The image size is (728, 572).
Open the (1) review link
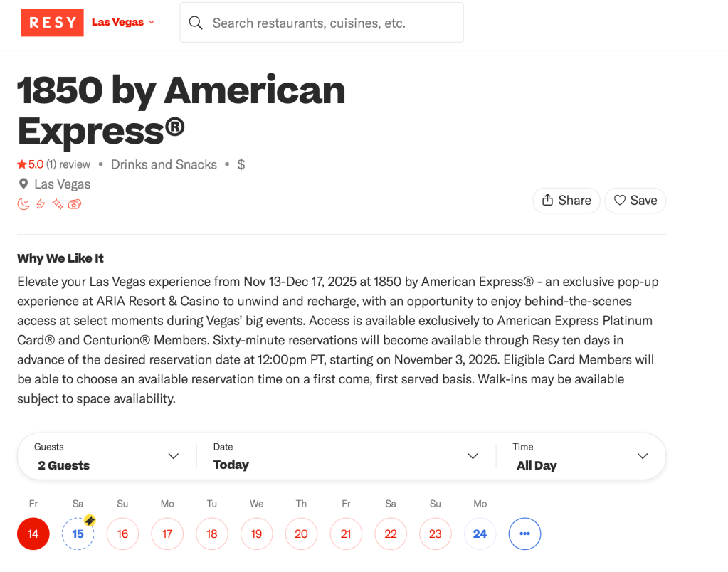coord(68,164)
